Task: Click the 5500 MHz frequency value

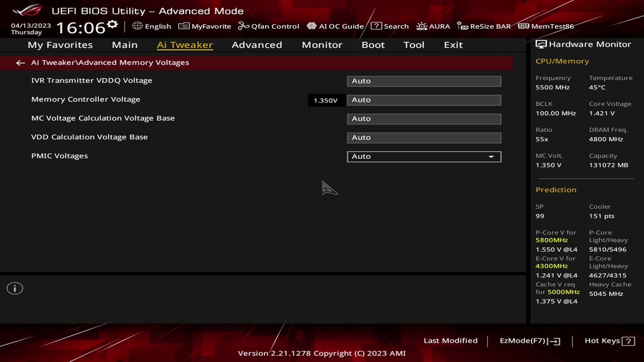Action: point(552,87)
